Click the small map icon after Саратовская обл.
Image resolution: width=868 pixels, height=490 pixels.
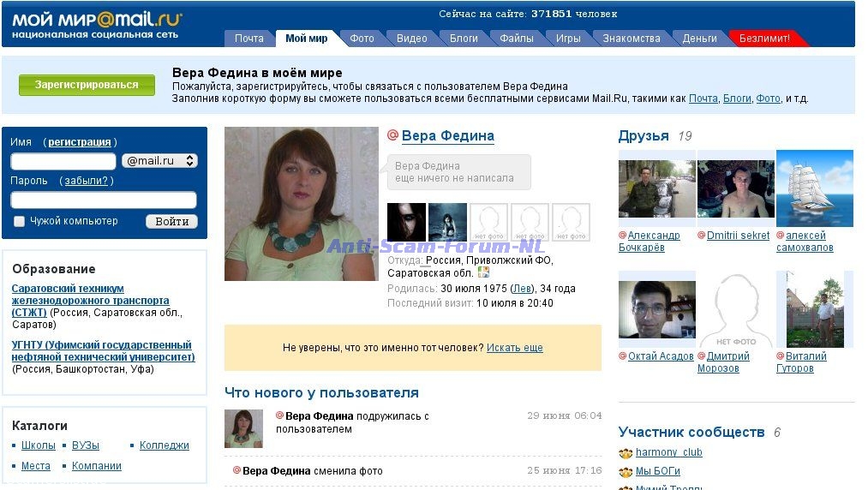point(483,272)
